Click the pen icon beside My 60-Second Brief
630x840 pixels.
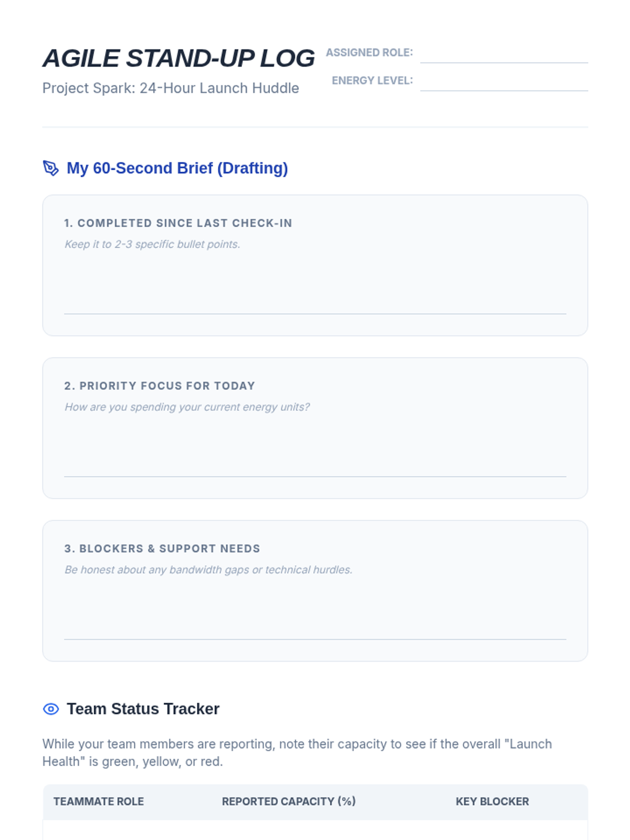click(51, 168)
